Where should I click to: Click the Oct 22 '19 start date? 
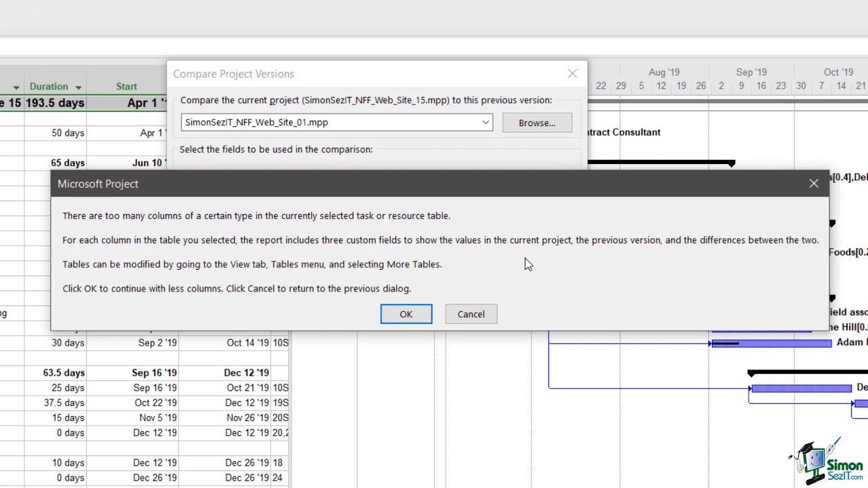click(x=155, y=403)
